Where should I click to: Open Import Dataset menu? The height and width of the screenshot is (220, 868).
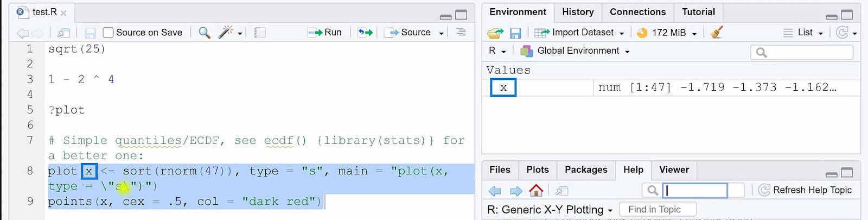579,33
